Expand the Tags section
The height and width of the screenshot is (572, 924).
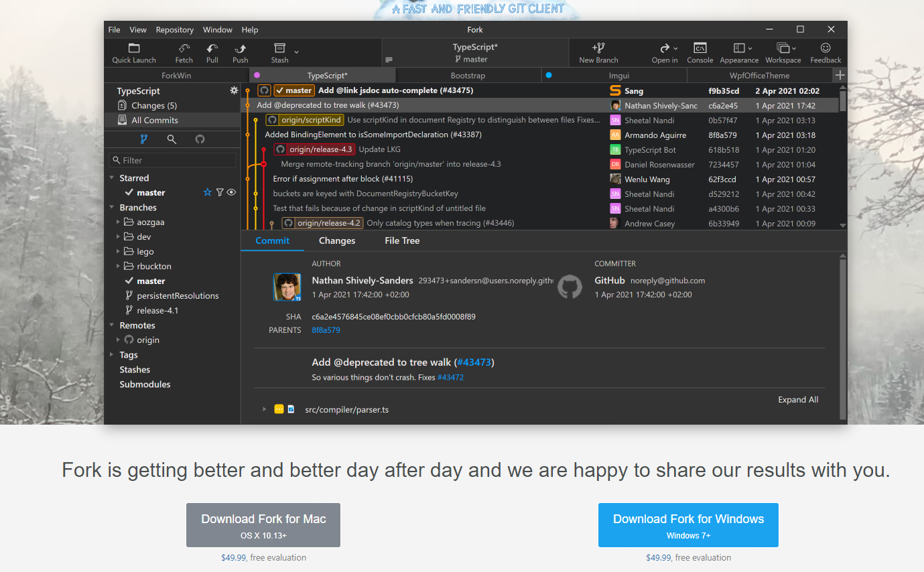(x=112, y=355)
